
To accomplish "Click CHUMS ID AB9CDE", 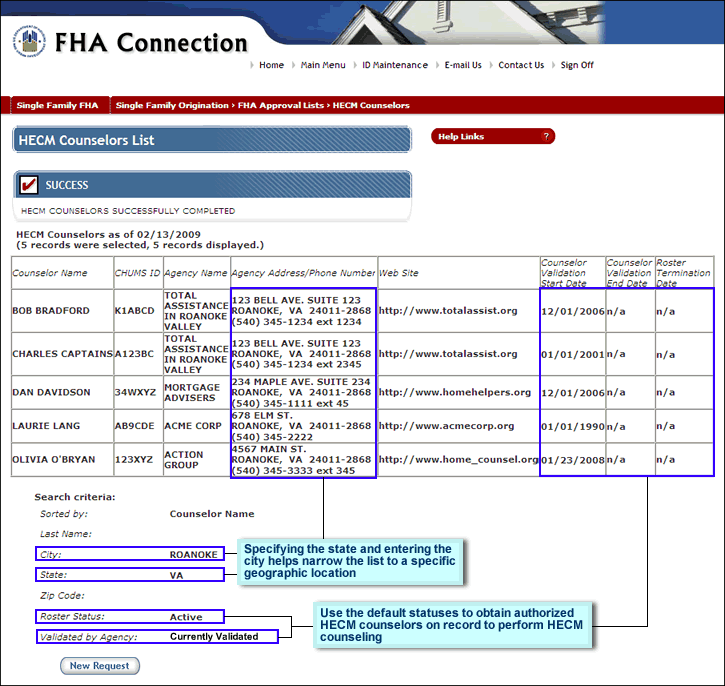I will tap(135, 426).
